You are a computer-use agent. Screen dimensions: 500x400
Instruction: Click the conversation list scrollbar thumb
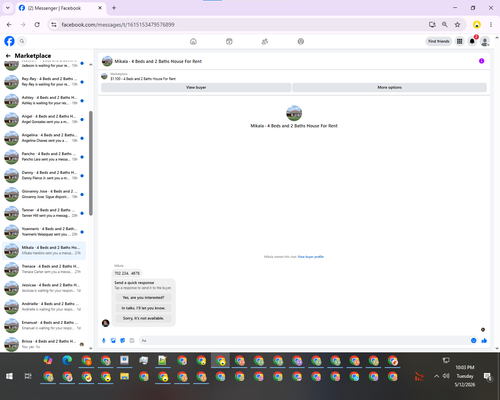point(91,163)
